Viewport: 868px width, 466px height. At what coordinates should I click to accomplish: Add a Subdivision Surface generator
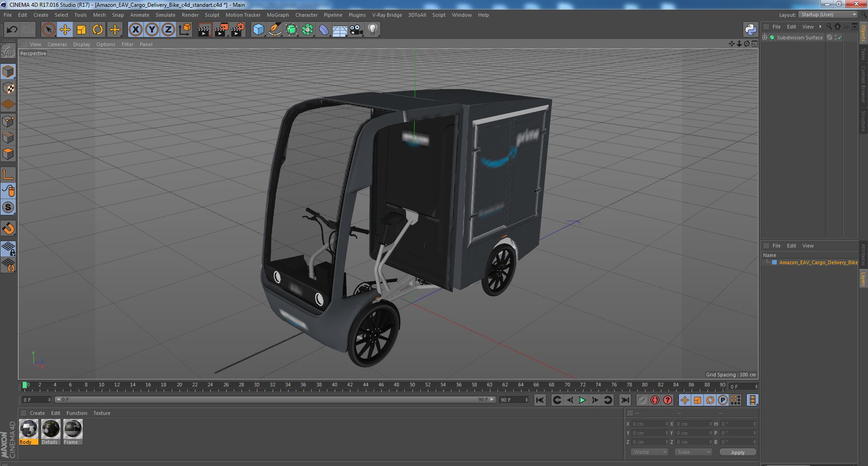click(291, 30)
